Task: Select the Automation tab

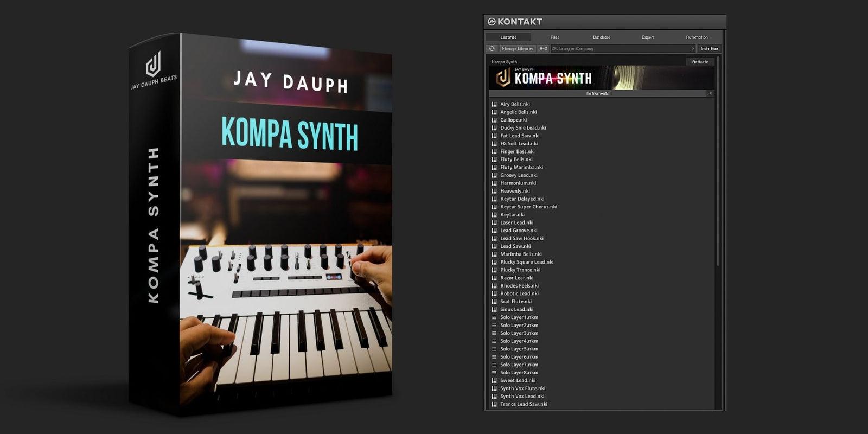Action: 697,37
